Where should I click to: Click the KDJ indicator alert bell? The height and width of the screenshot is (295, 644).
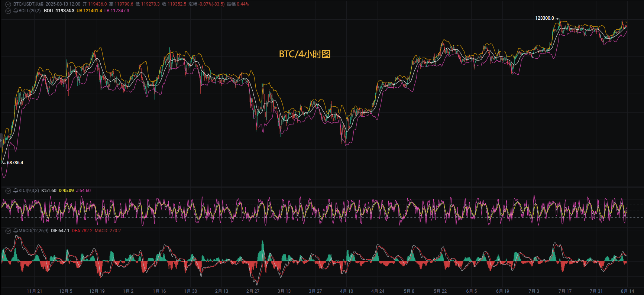[x=16, y=191]
